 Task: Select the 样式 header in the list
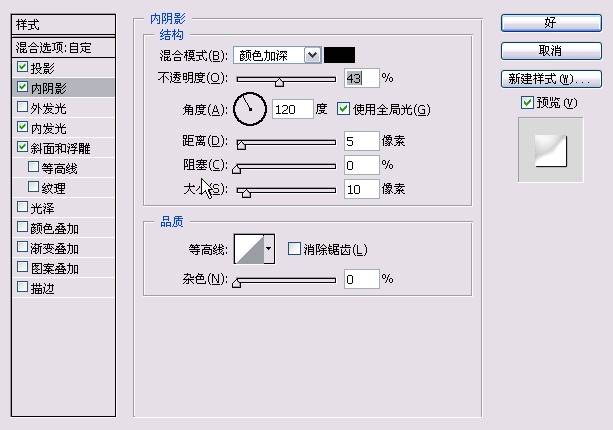click(63, 25)
